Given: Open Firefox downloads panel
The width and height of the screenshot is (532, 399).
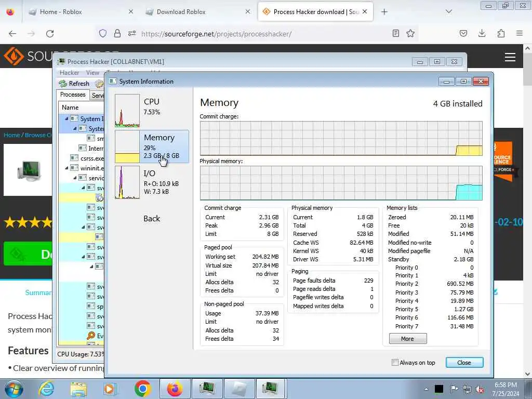Looking at the screenshot, I should [x=482, y=33].
